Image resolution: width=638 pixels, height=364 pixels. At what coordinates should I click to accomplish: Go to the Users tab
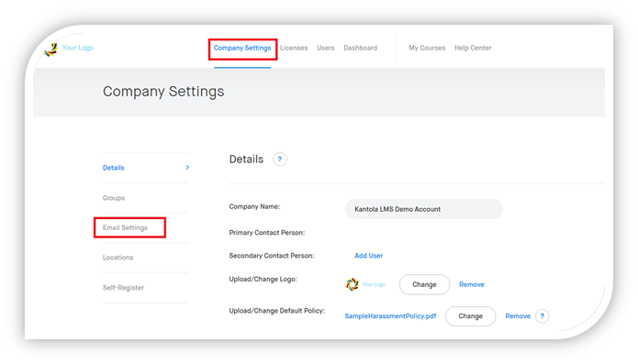click(326, 48)
